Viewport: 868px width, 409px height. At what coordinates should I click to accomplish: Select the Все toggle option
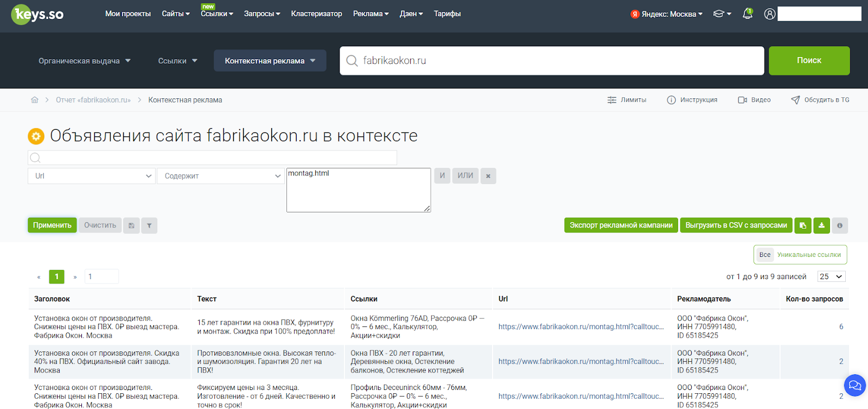(765, 255)
